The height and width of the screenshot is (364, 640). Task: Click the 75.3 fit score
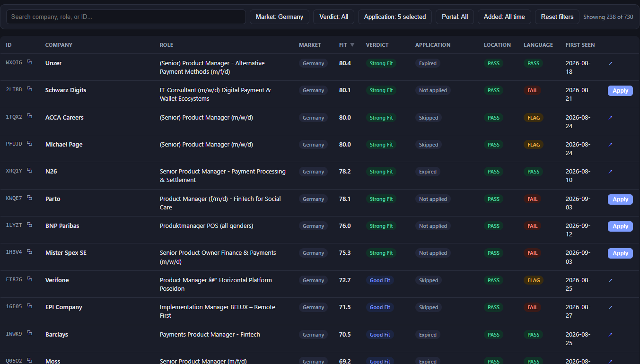tap(345, 253)
